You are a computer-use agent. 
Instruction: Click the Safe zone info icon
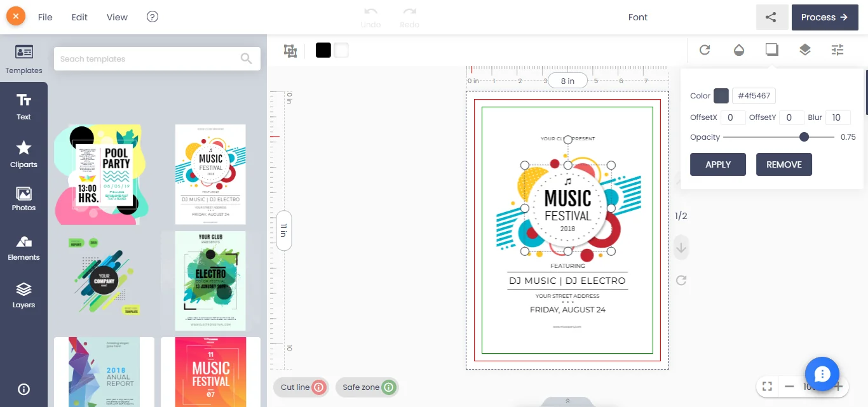(x=389, y=387)
